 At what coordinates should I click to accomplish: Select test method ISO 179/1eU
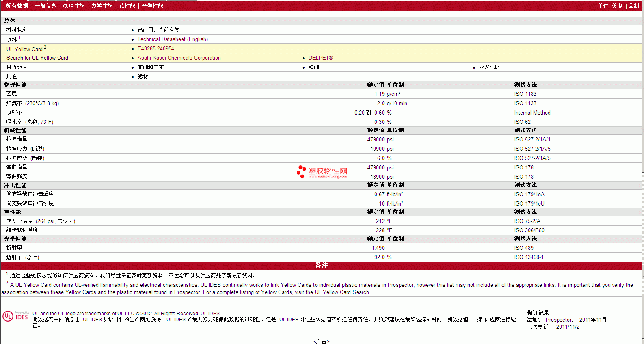529,203
